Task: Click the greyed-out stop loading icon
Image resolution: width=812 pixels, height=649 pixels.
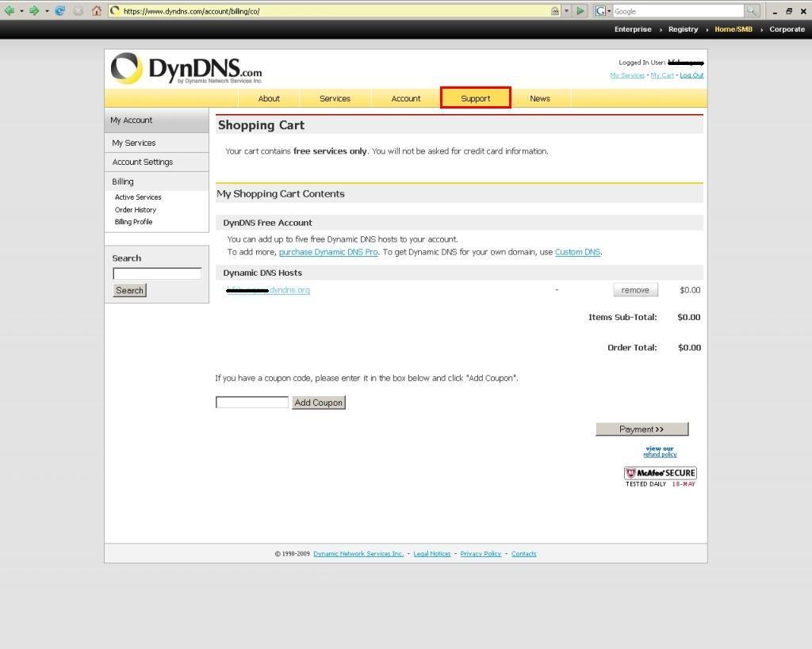Action: click(79, 11)
